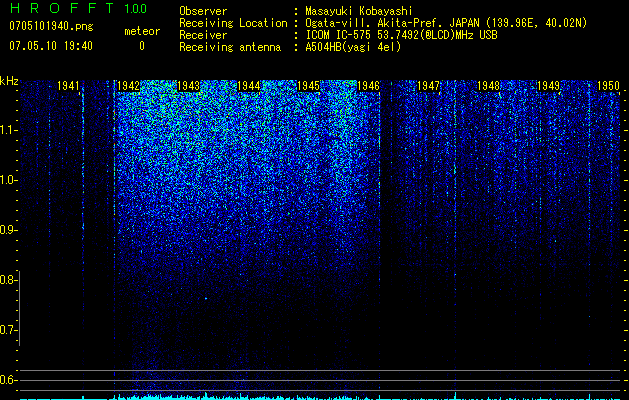Click the A504HB(yagi 4el) antenna text
629x400 pixels.
[353, 47]
